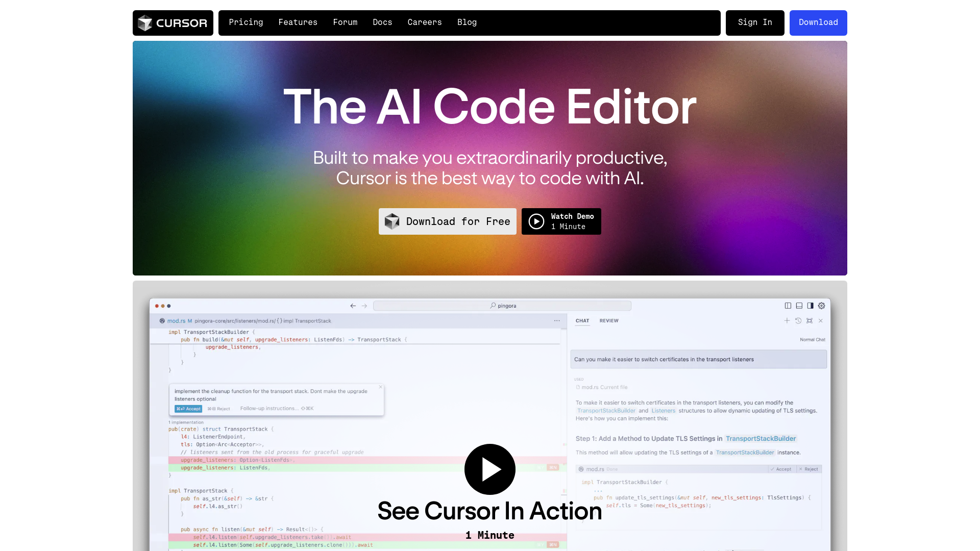Click Download for Free button
980x551 pixels.
point(448,221)
